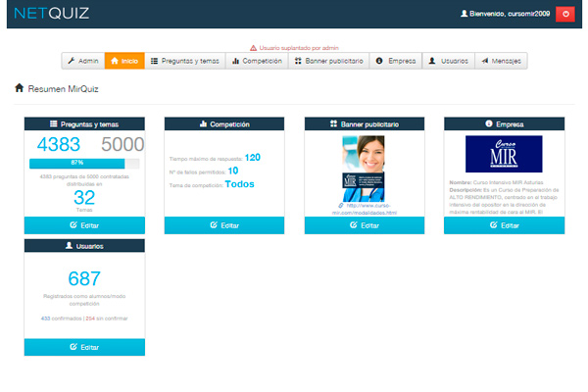Open the Preguntas y temas tab

click(185, 61)
